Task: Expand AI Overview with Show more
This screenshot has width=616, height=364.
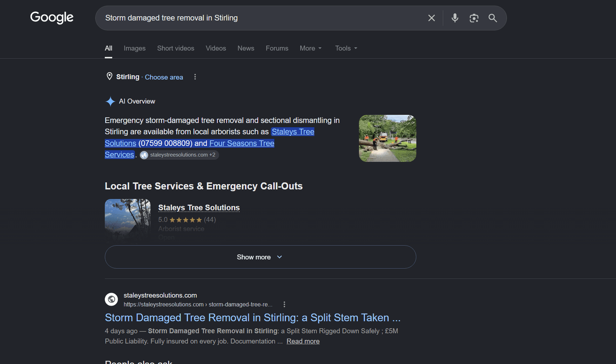Action: coord(261,257)
